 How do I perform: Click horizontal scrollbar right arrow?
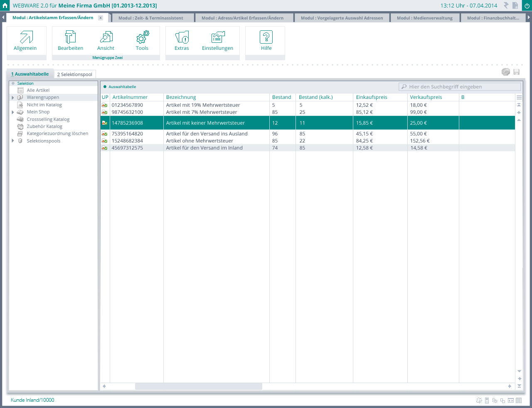[510, 386]
